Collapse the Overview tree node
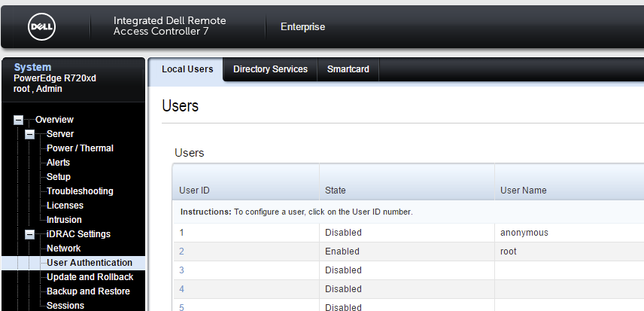 pos(18,120)
